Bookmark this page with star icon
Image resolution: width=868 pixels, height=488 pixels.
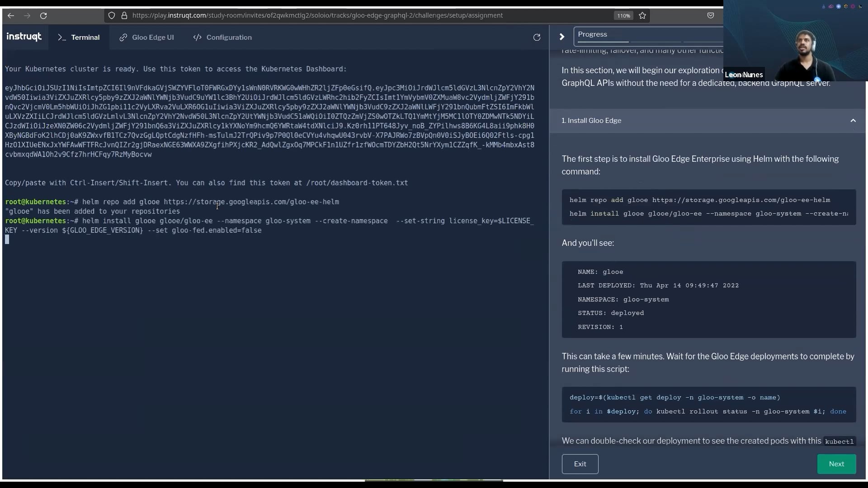[x=642, y=15]
